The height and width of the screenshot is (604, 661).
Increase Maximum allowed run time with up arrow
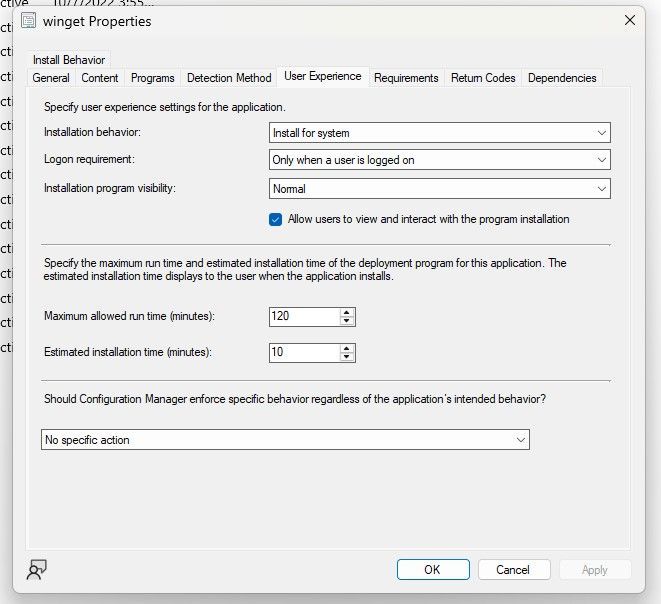click(x=347, y=312)
